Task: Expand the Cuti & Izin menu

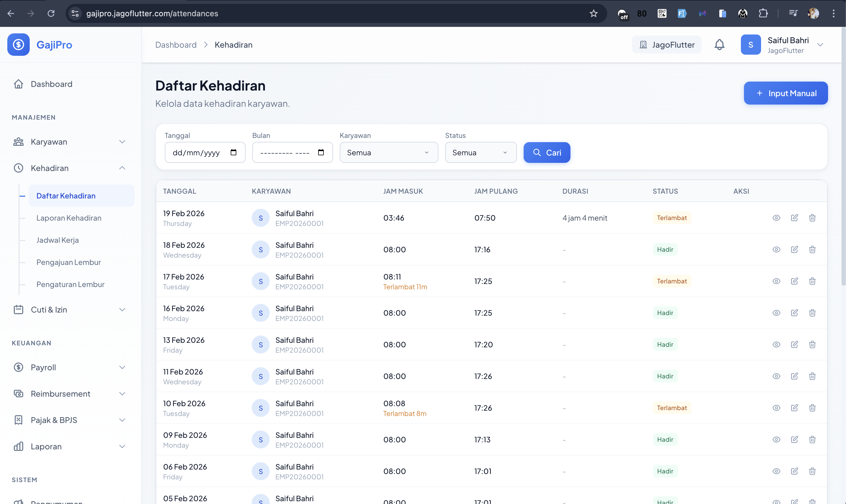Action: click(x=70, y=310)
